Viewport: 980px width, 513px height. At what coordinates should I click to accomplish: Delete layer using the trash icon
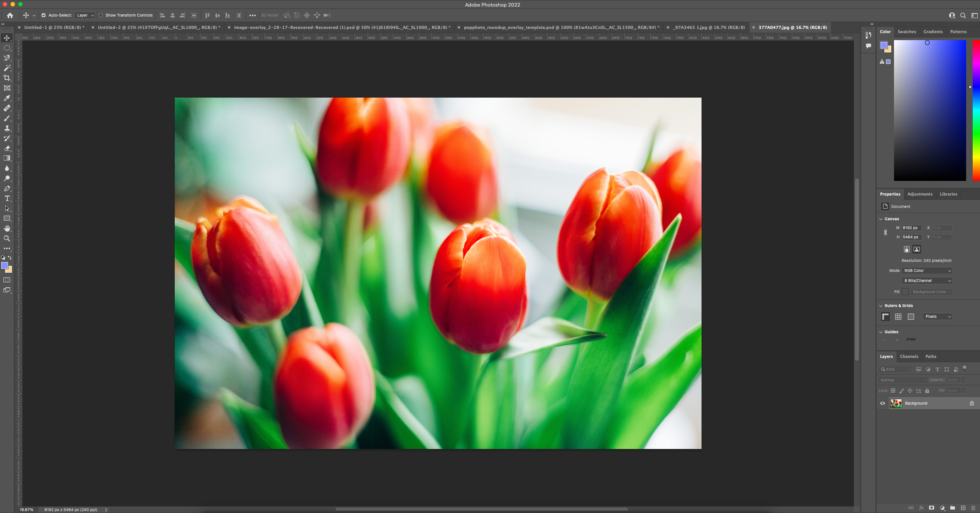[973, 508]
